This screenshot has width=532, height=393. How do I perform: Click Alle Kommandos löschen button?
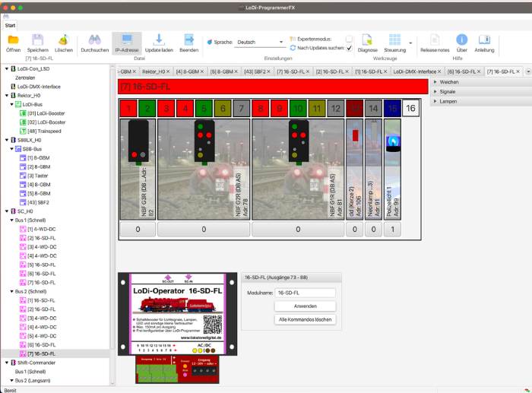305,319
